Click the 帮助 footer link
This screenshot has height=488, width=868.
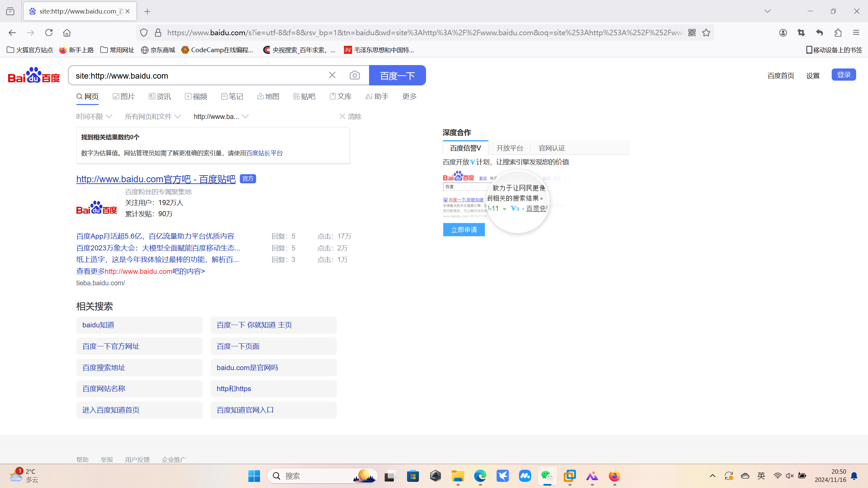tap(82, 460)
